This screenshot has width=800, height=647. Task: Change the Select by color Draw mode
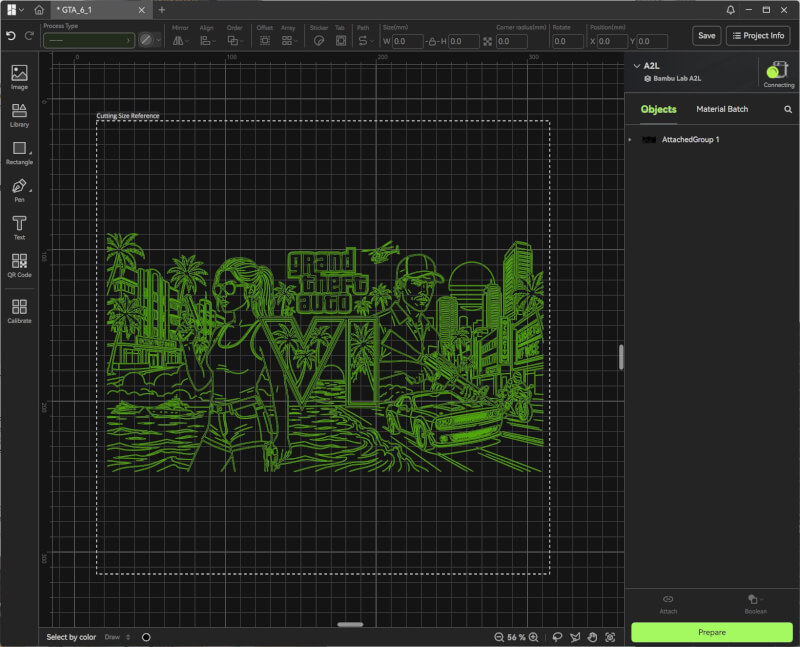click(x=117, y=637)
